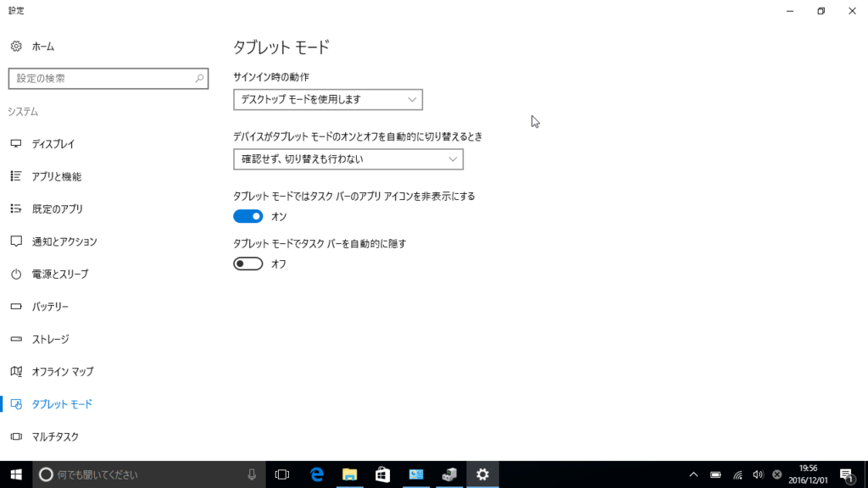The height and width of the screenshot is (488, 868).
Task: Open the Windows Start menu
Action: click(16, 474)
